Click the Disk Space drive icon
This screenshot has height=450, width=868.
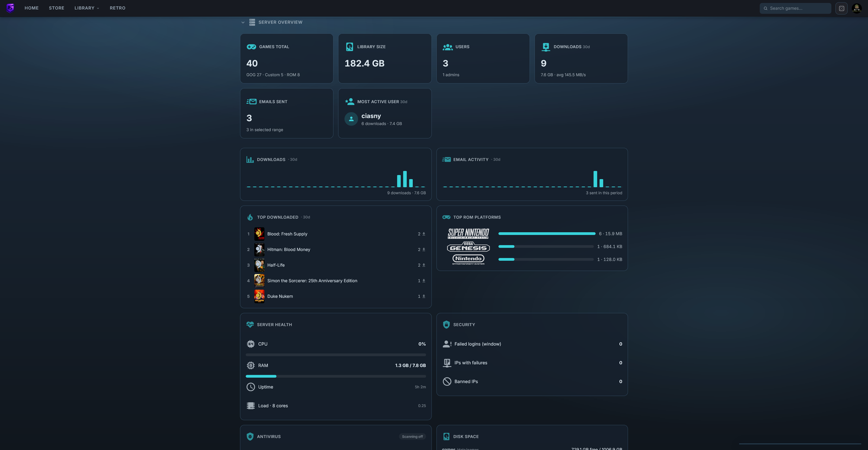pyautogui.click(x=446, y=436)
